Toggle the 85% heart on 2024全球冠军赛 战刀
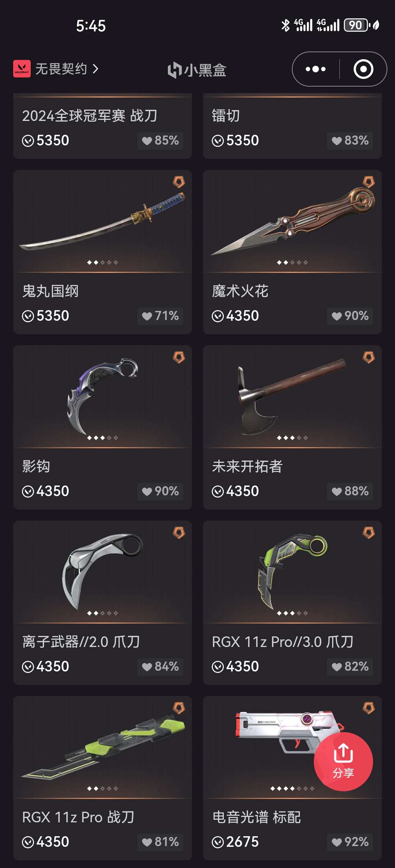The width and height of the screenshot is (395, 868). (160, 141)
